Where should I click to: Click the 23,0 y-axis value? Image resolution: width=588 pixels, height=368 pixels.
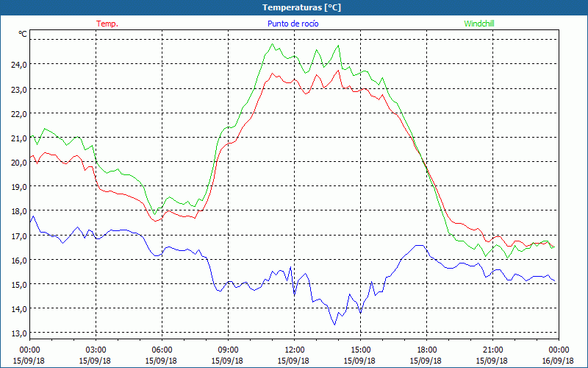click(x=18, y=89)
